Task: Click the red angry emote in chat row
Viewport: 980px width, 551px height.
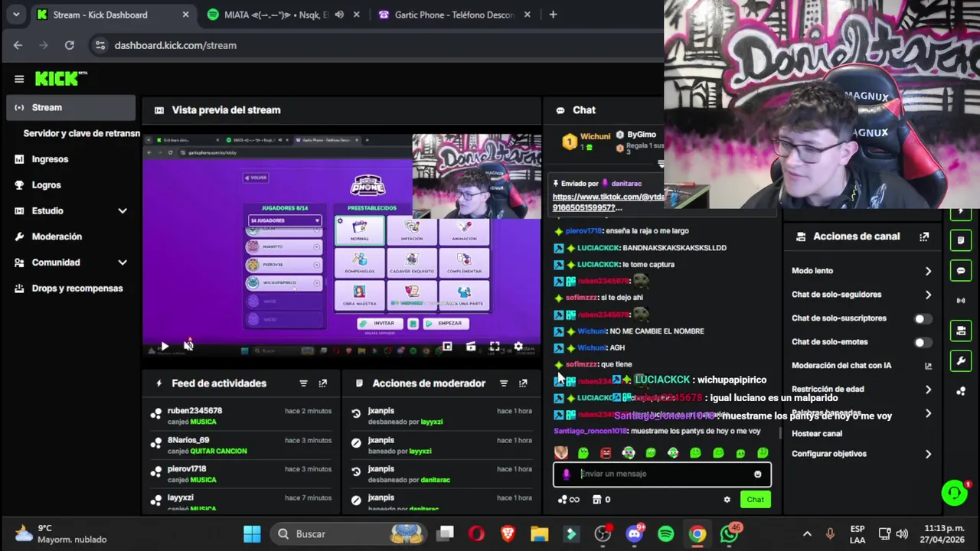Action: pos(606,453)
